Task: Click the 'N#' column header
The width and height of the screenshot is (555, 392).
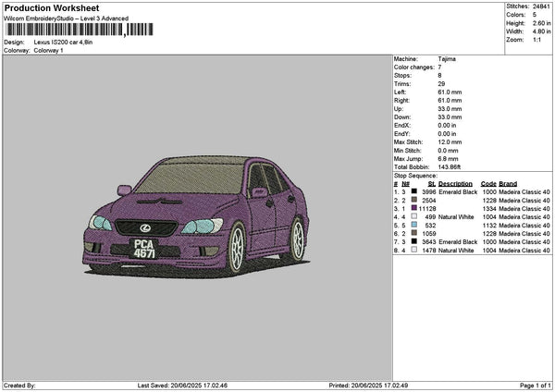Action: tap(406, 184)
